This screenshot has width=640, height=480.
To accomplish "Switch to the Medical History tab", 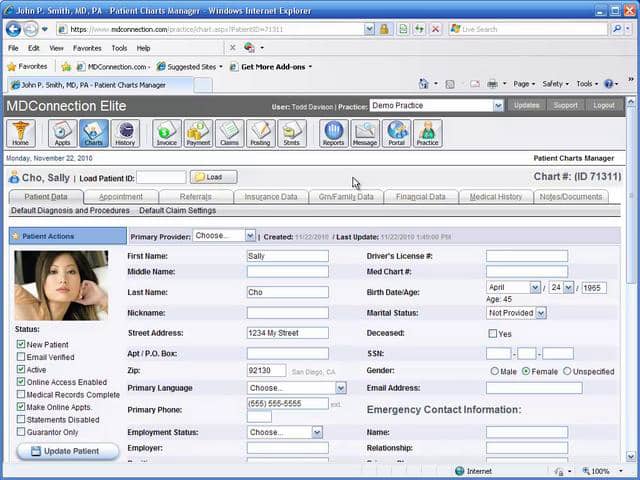I will 496,197.
